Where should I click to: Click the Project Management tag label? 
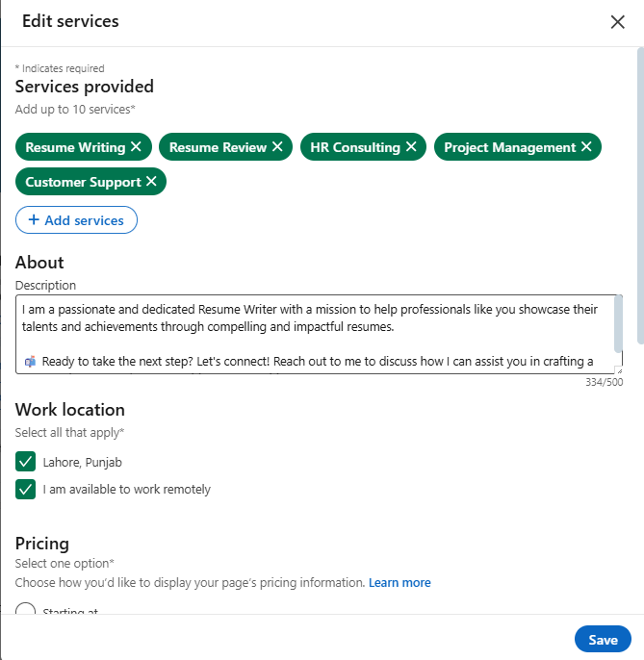[x=509, y=147]
